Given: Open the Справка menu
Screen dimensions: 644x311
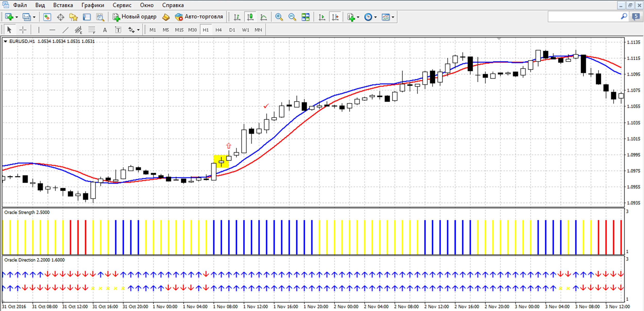Looking at the screenshot, I should [173, 5].
